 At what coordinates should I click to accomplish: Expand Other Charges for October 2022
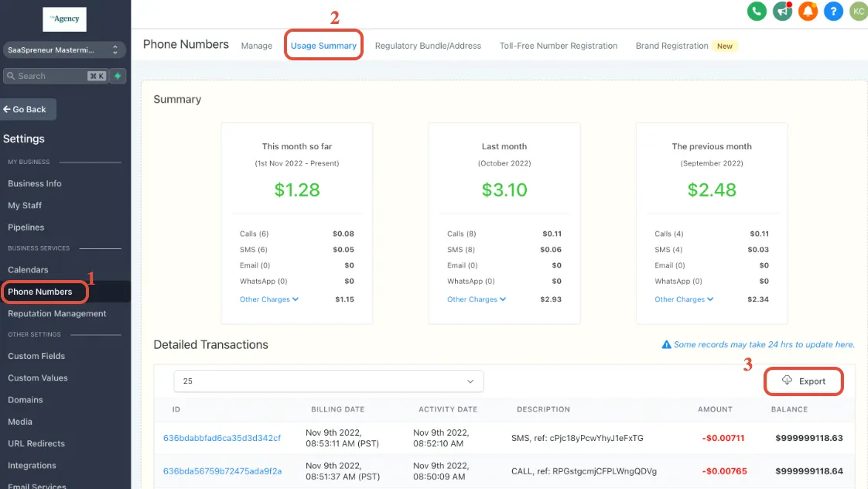[477, 299]
